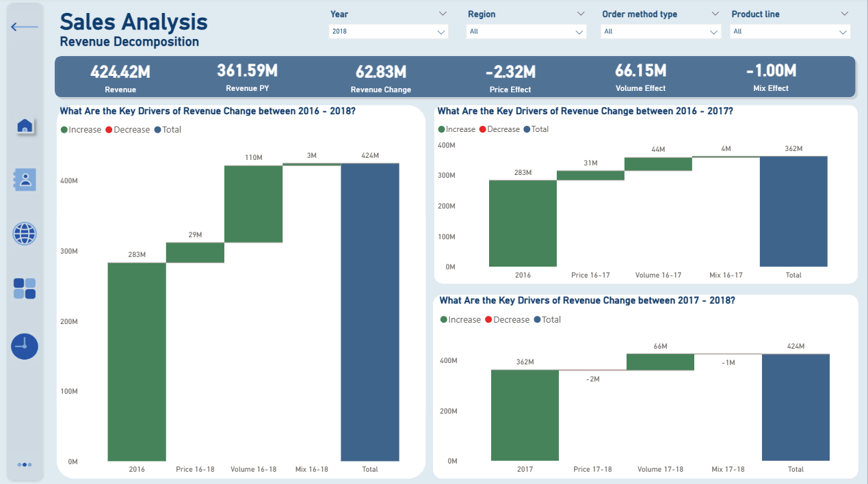Viewport: 868px width, 484px height.
Task: Collapse the Region slicer header chevron
Action: coord(581,14)
